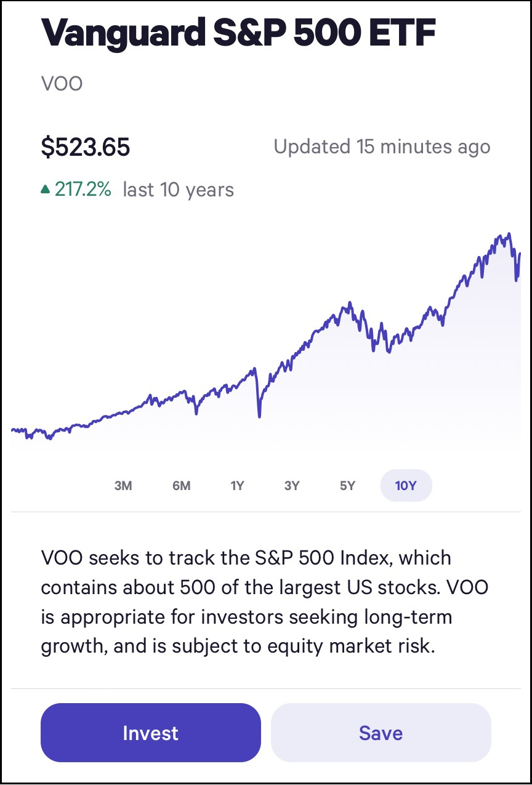Save the VOO fund for later
Viewport: 532px width, 785px height.
pyautogui.click(x=381, y=733)
